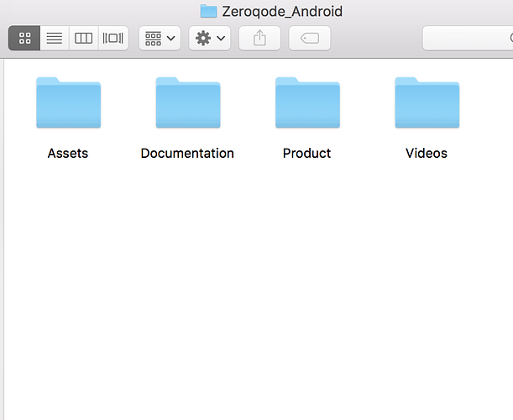
Task: Switch to list view
Action: [x=55, y=38]
